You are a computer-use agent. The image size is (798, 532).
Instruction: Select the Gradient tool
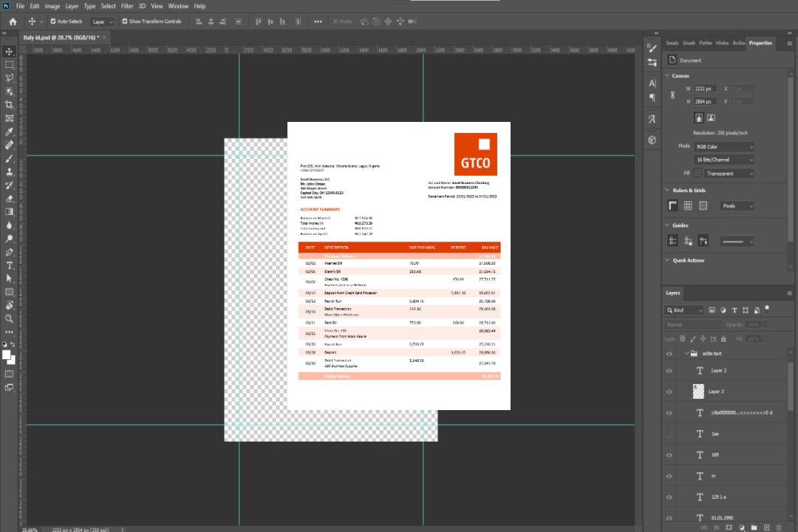click(9, 212)
